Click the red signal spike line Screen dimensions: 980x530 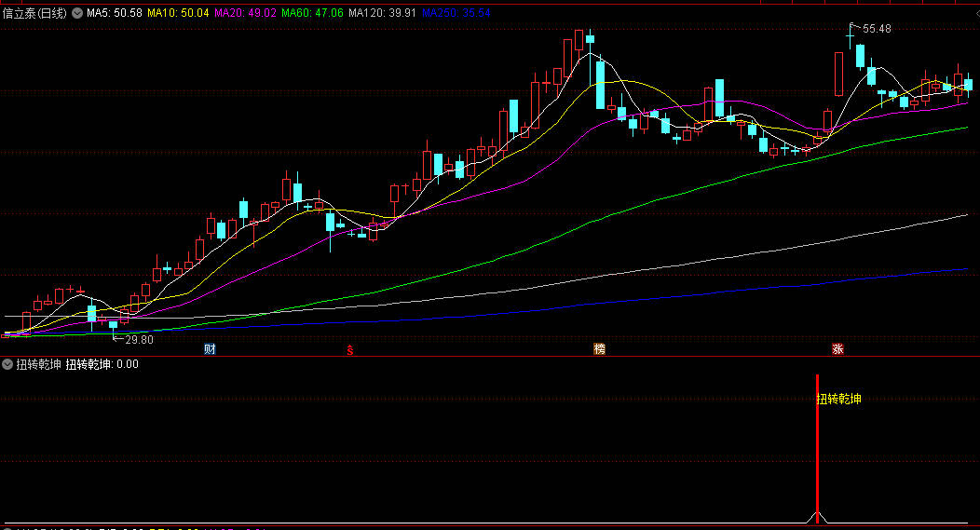point(817,447)
